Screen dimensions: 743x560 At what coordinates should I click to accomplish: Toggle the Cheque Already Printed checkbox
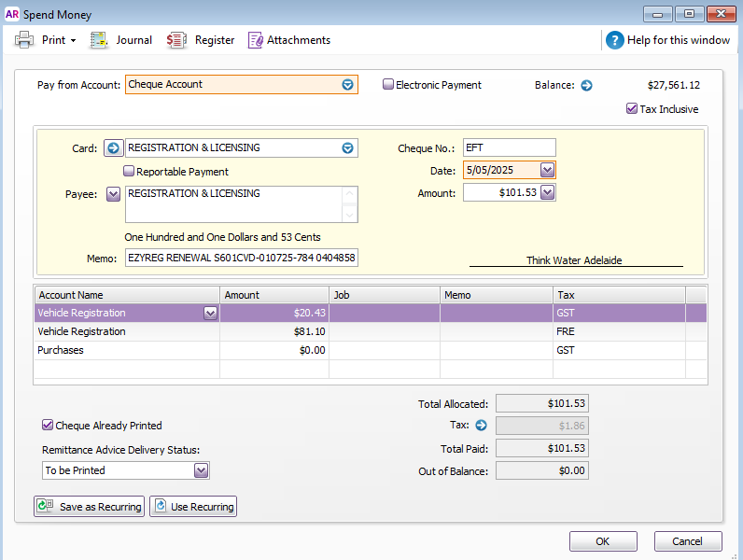pos(48,426)
